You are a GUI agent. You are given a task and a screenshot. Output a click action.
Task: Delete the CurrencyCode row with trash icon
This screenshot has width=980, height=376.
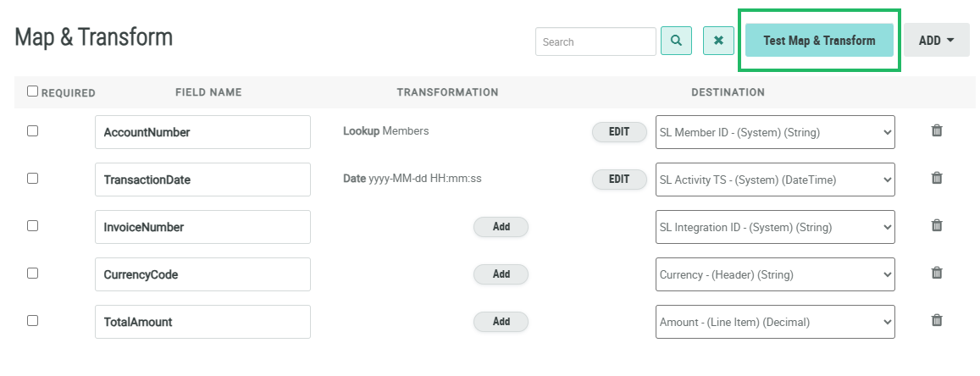(x=937, y=274)
